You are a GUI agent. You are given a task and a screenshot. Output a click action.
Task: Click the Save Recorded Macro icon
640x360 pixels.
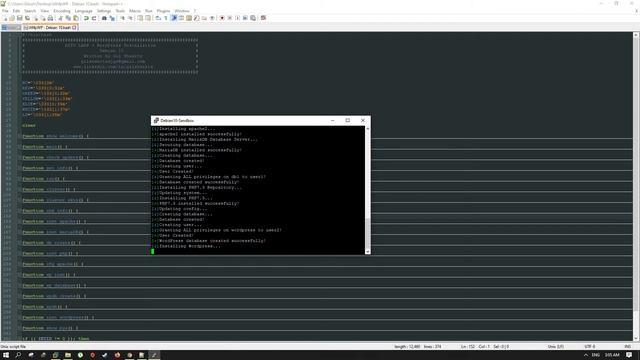[x=253, y=18]
